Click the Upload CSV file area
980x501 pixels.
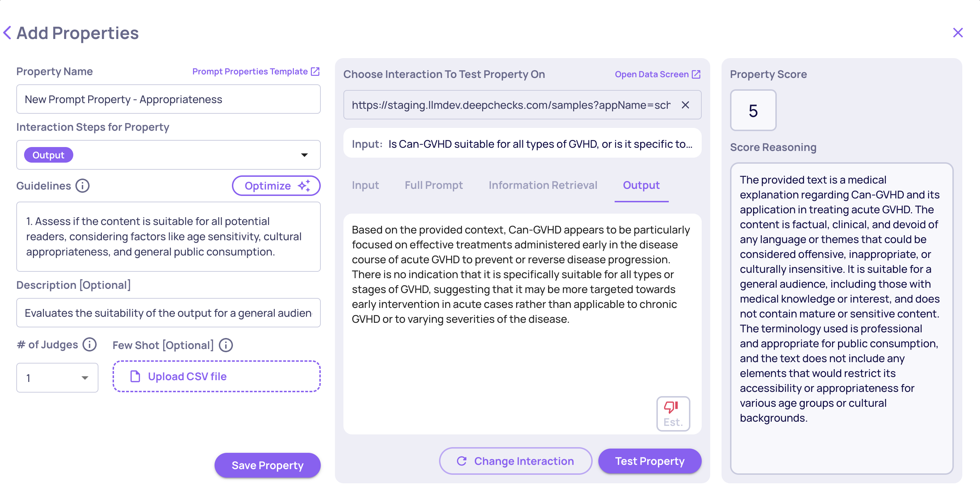(x=216, y=376)
